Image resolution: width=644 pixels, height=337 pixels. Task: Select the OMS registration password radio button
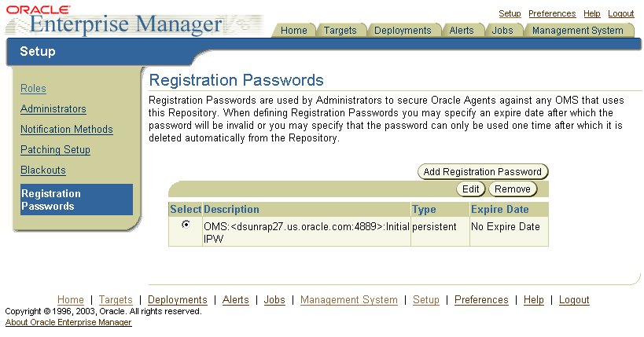click(x=186, y=225)
